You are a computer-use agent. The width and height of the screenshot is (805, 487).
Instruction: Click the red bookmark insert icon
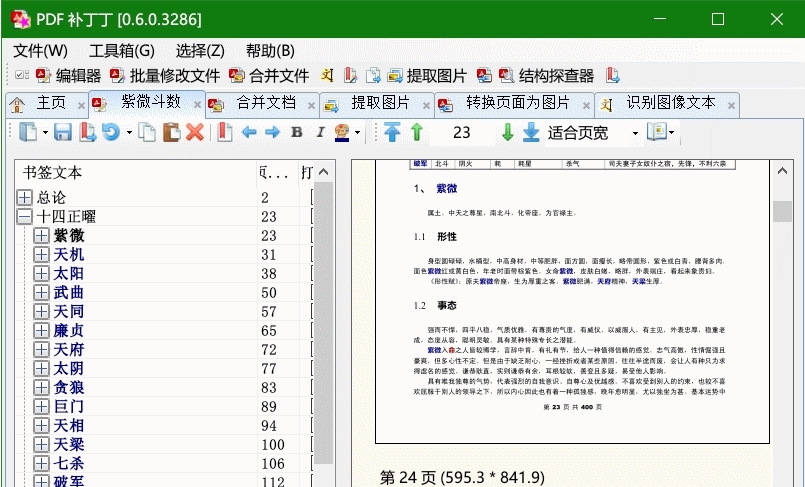click(224, 132)
